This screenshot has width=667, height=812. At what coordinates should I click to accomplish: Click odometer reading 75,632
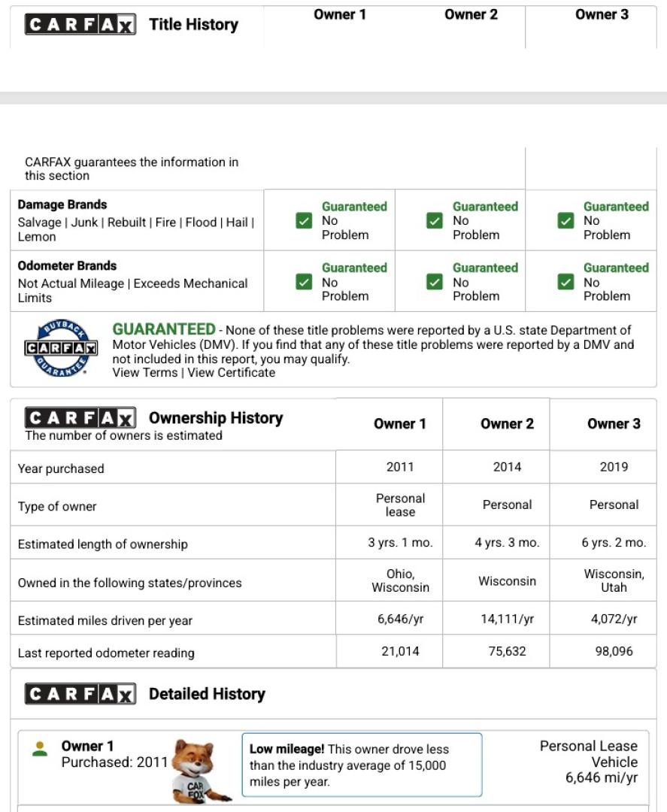tap(507, 651)
